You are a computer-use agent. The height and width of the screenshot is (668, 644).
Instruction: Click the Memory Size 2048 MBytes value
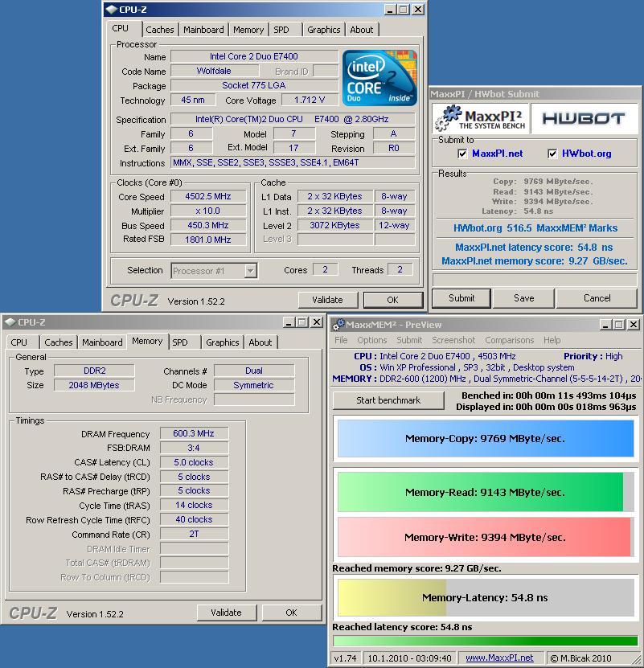[x=94, y=385]
